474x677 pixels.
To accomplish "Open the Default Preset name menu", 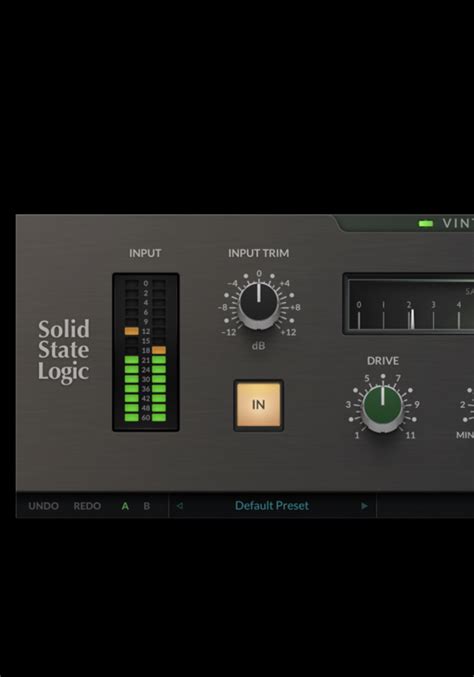I will [x=272, y=506].
